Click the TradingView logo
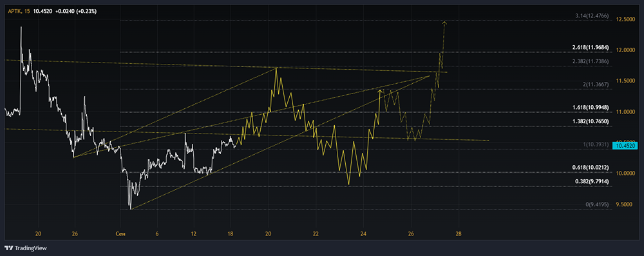 pyautogui.click(x=26, y=248)
